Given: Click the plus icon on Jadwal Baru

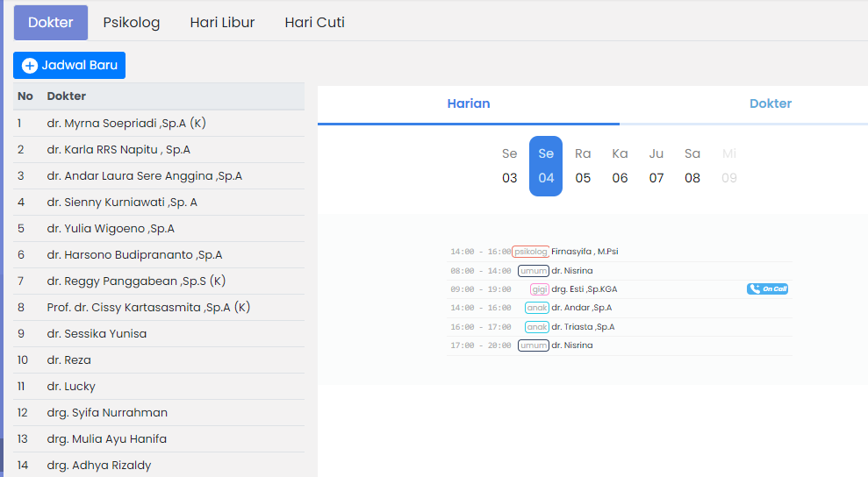Looking at the screenshot, I should pyautogui.click(x=30, y=66).
